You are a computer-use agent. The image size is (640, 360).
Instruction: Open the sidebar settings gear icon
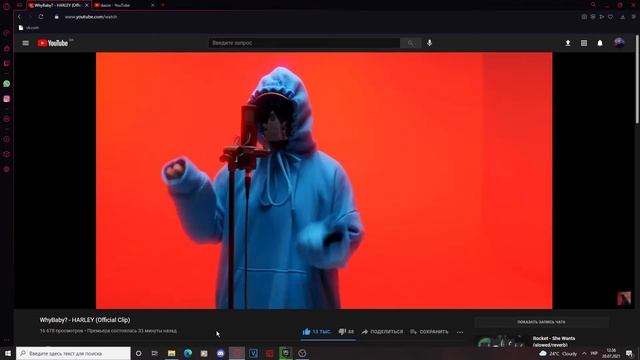pyautogui.click(x=7, y=169)
